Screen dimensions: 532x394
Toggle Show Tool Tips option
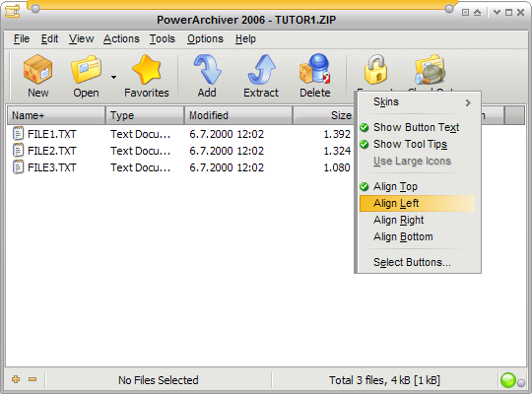click(x=417, y=144)
